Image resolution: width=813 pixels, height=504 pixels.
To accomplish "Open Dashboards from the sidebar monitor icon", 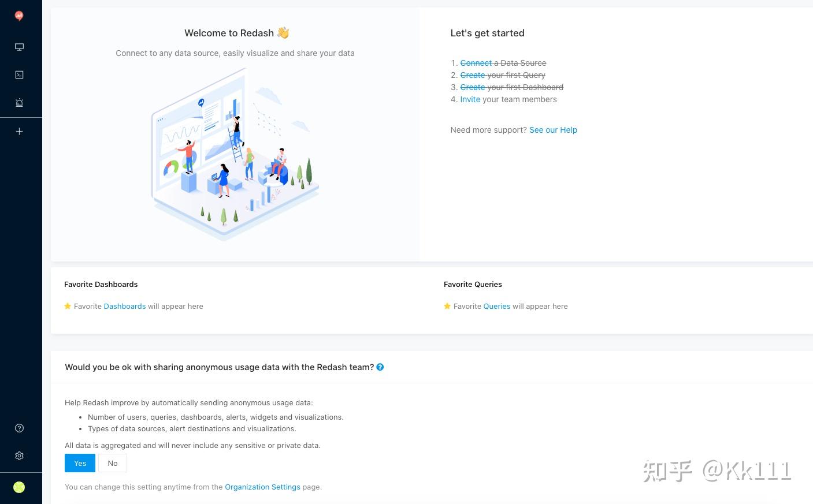I will 19,47.
